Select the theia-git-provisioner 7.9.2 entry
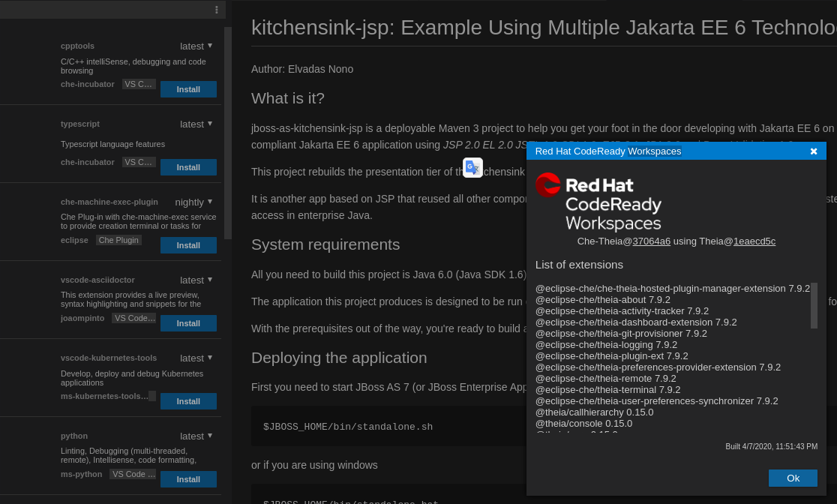This screenshot has width=837, height=504. 621,334
